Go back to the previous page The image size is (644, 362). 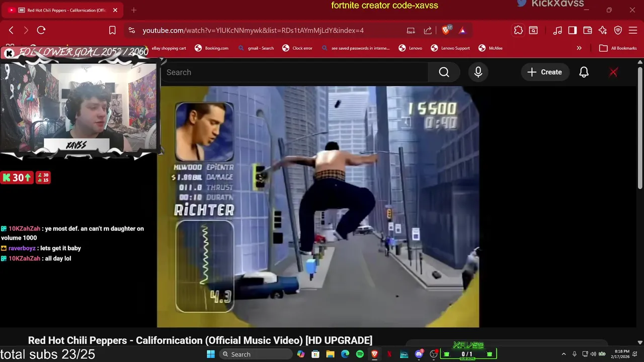click(x=11, y=30)
